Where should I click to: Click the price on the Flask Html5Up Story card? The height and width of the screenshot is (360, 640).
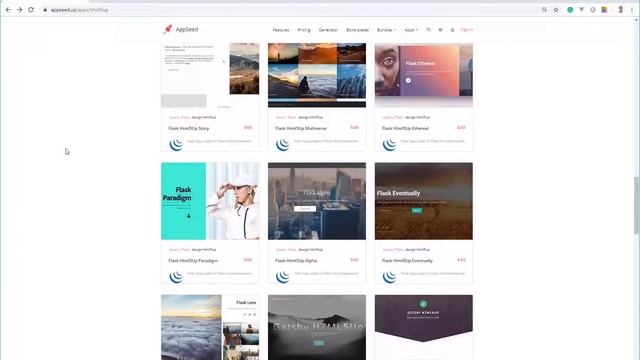pos(248,128)
